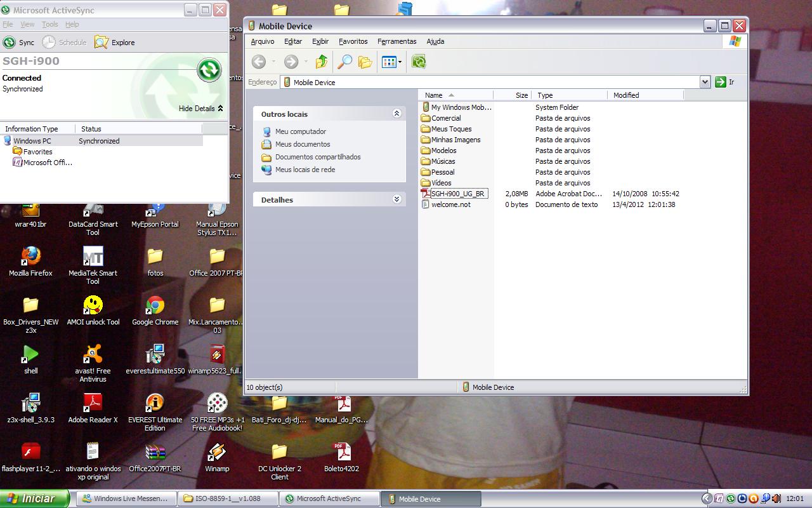Screen dimensions: 812x508
Task: Click the Ir go button
Action: 724,82
